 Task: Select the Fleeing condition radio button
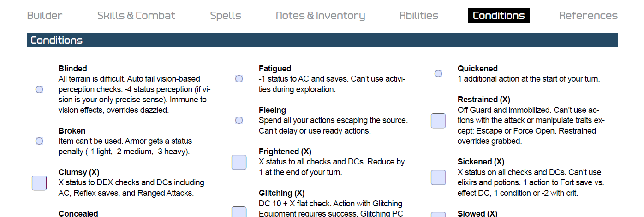[x=239, y=120]
